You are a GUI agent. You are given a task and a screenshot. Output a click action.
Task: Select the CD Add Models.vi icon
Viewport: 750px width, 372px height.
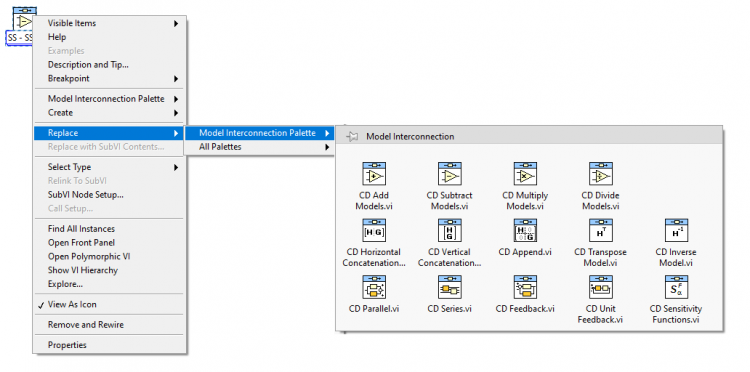[374, 174]
